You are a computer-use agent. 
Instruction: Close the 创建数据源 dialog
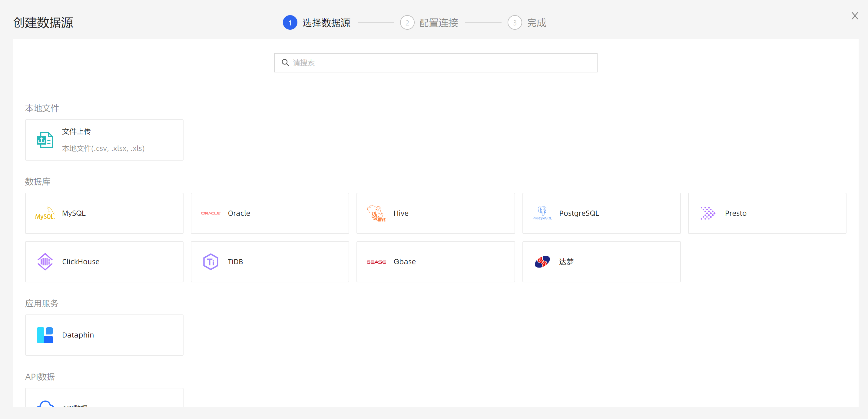coord(855,16)
